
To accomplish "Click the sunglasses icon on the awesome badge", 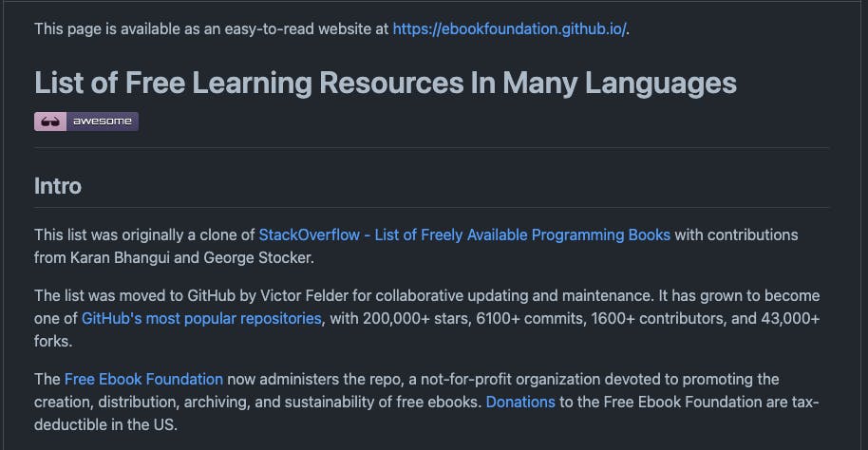I will [x=50, y=122].
